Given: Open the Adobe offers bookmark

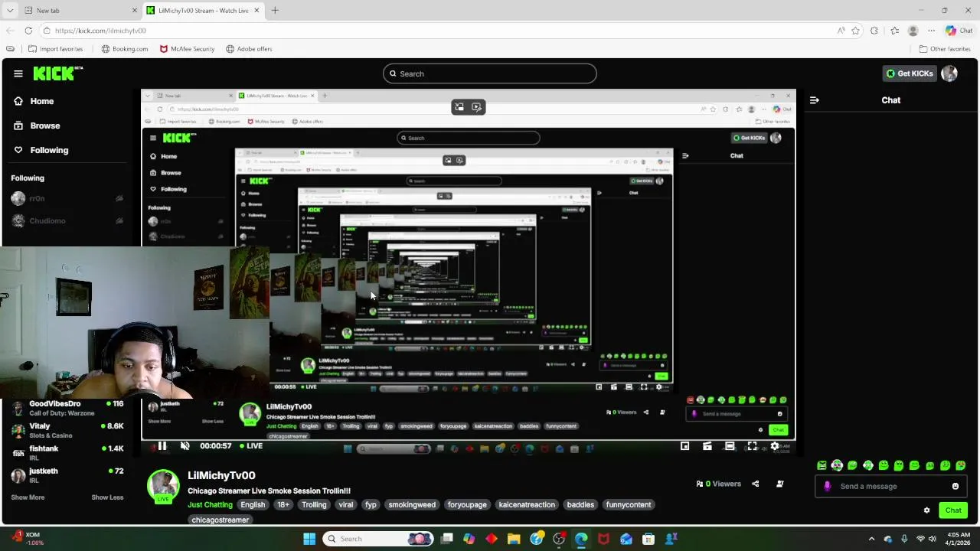Looking at the screenshot, I should tap(249, 49).
